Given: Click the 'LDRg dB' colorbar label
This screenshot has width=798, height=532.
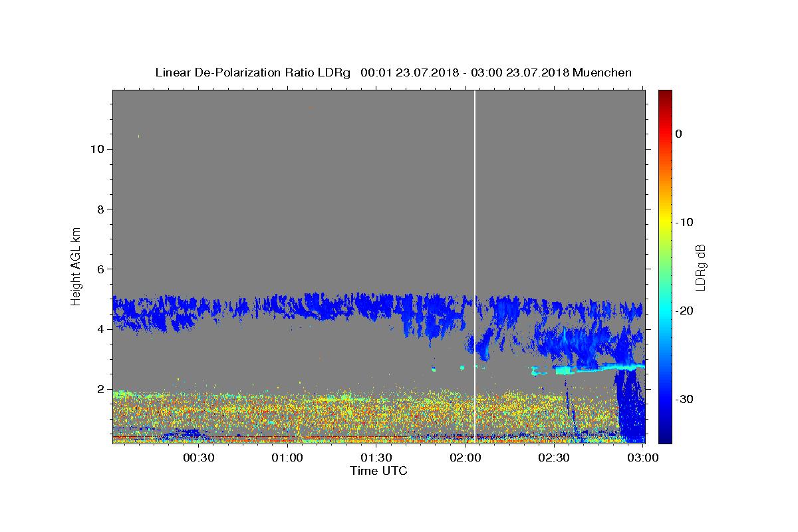Looking at the screenshot, I should click(x=700, y=267).
